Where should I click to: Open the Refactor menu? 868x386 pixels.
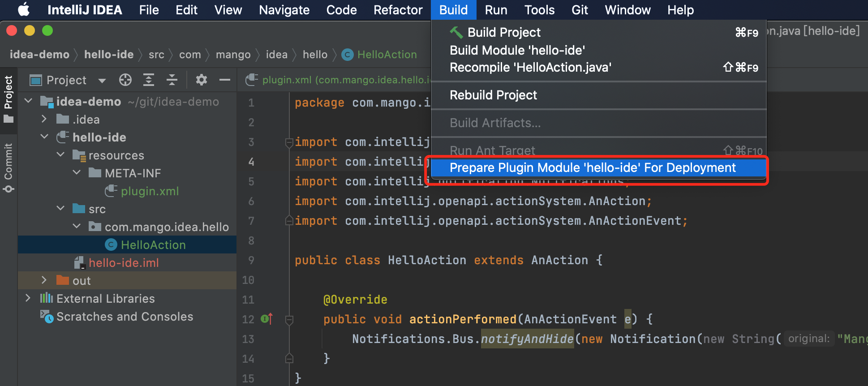[398, 10]
